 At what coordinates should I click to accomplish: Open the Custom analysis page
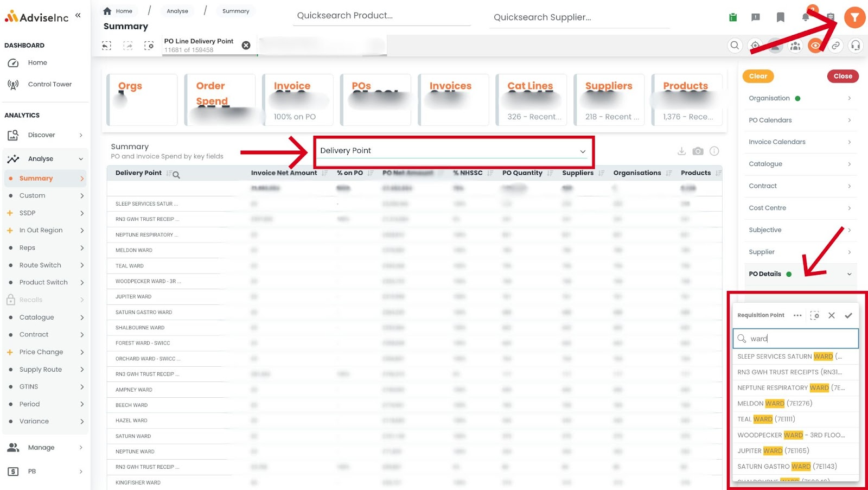(45, 195)
